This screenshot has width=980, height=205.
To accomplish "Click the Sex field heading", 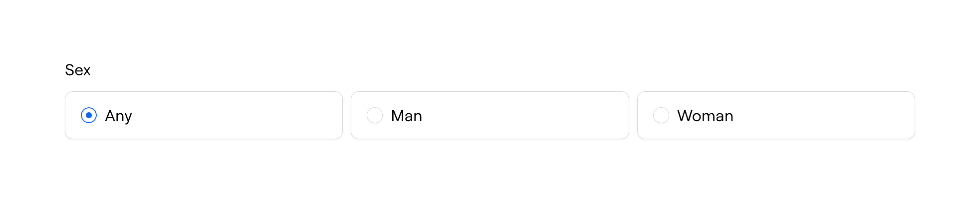I will (78, 70).
